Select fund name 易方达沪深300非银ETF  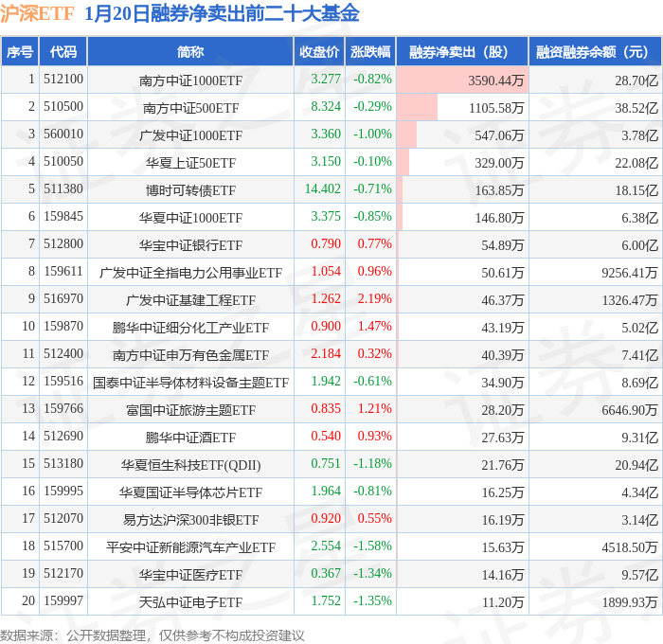(190, 520)
